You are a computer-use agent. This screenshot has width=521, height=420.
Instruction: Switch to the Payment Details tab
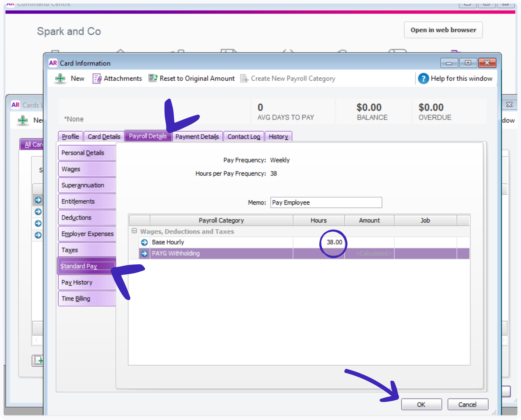pos(197,136)
